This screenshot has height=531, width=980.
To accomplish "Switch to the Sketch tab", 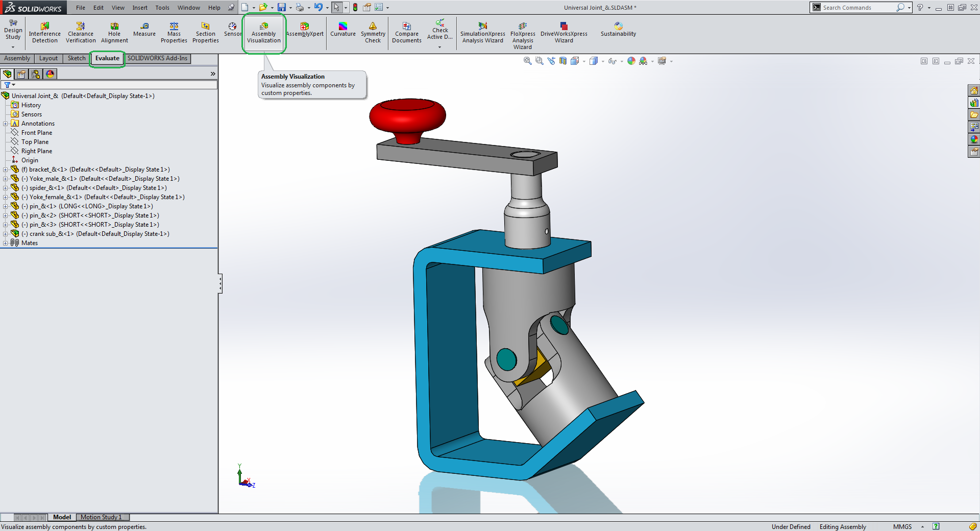I will 77,58.
